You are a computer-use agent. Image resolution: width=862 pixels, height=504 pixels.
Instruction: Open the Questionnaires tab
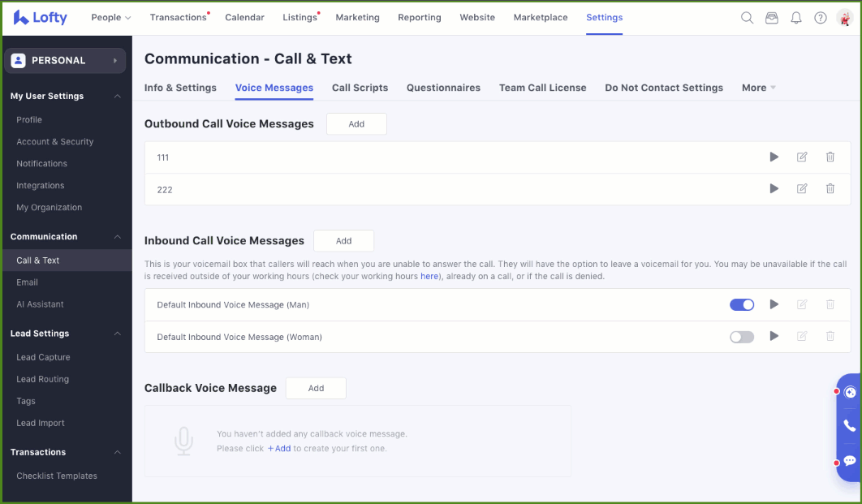point(444,88)
